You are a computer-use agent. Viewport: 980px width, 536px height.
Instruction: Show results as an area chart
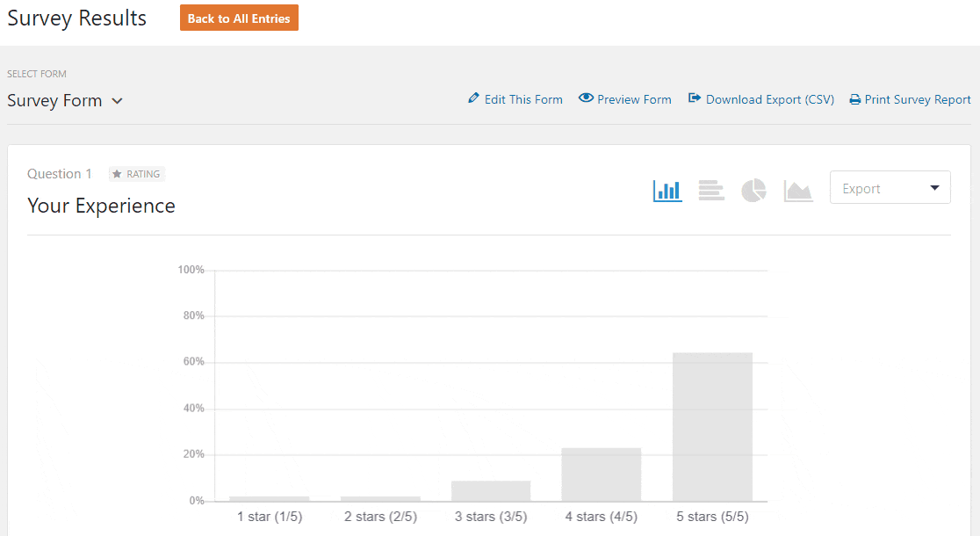pos(797,190)
